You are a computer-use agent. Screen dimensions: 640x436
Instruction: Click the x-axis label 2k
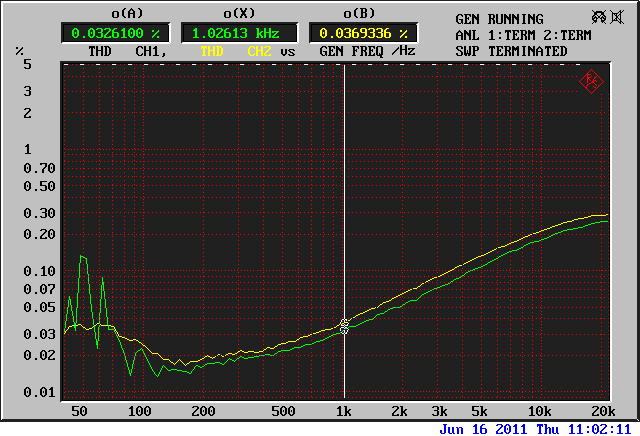tap(399, 411)
